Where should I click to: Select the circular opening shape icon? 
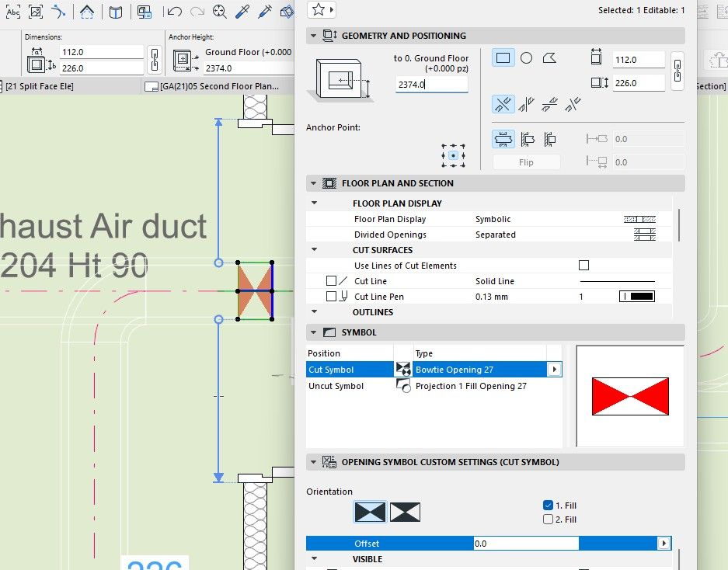pos(526,58)
